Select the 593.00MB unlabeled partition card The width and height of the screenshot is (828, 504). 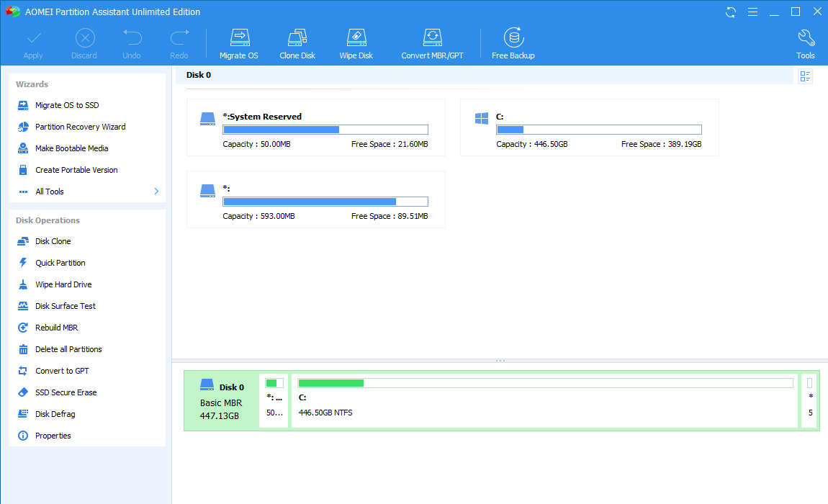[316, 199]
